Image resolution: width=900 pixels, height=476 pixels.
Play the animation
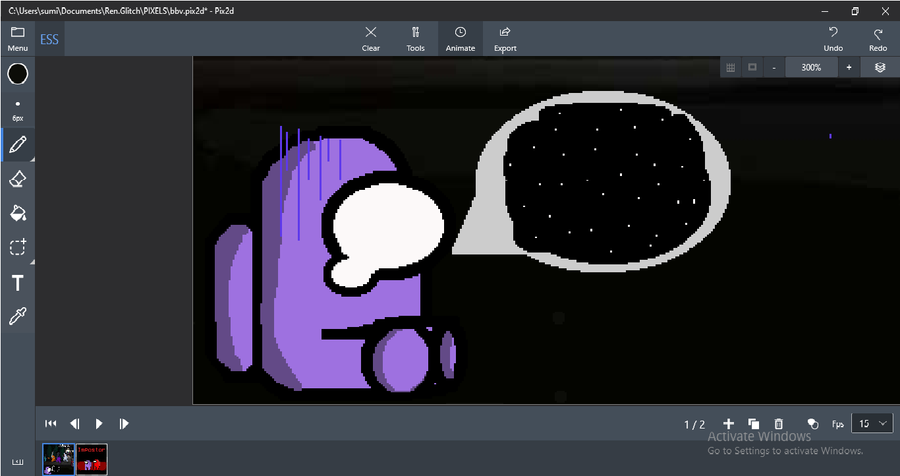click(99, 424)
